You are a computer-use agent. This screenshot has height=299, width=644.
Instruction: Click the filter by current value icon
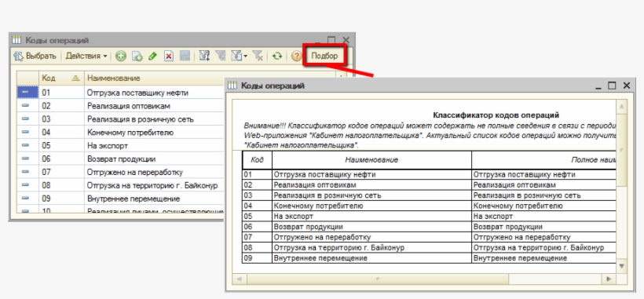[220, 57]
